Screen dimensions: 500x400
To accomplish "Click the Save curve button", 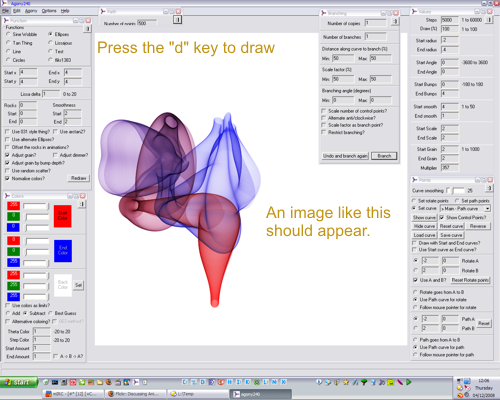I will click(x=451, y=235).
